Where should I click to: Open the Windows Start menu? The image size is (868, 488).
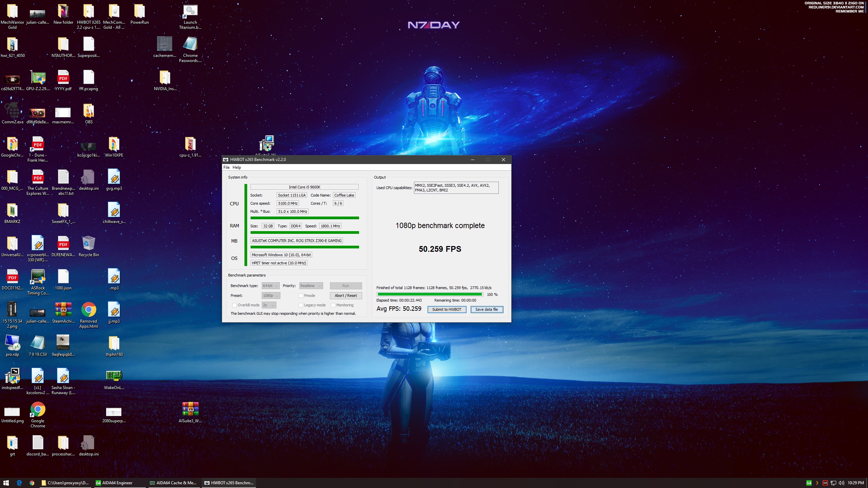pos(6,483)
